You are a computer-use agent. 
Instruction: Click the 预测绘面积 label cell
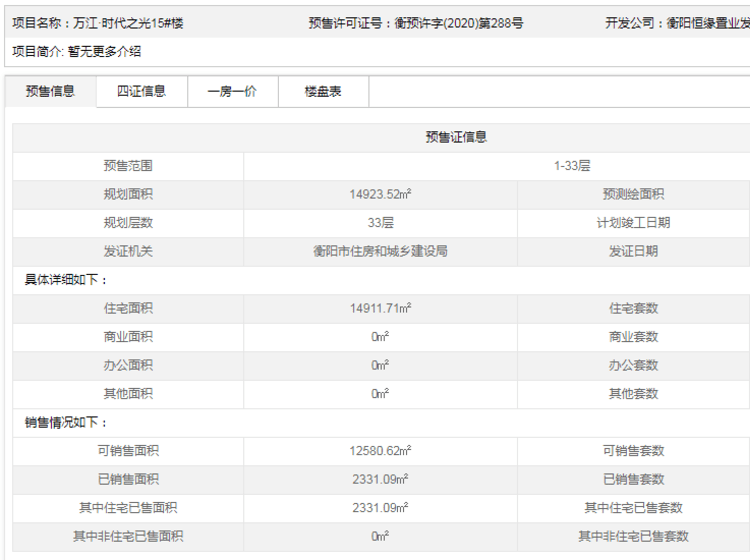pos(633,194)
